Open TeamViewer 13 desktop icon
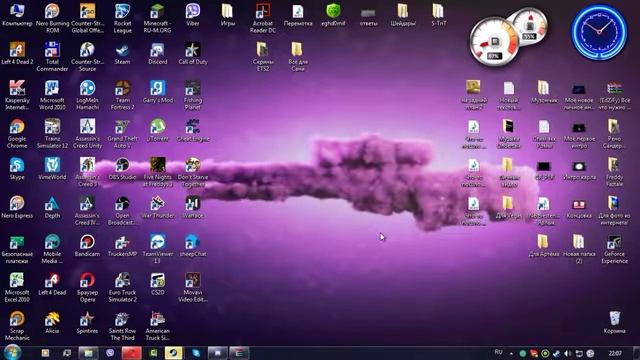640x360 pixels. [158, 248]
